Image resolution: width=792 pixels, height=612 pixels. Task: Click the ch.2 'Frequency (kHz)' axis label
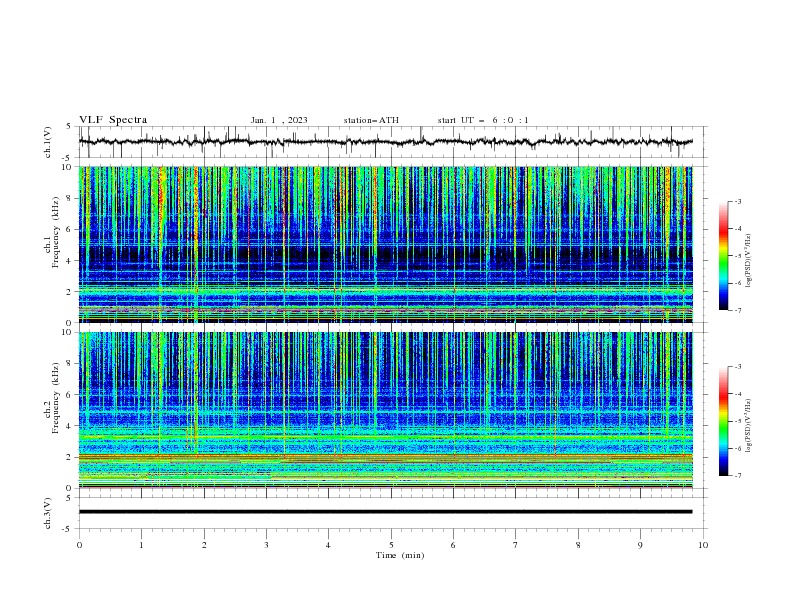click(56, 398)
